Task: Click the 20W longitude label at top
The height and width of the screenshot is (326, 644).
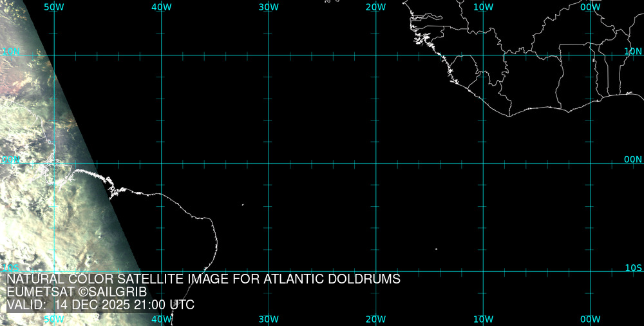Action: [375, 6]
